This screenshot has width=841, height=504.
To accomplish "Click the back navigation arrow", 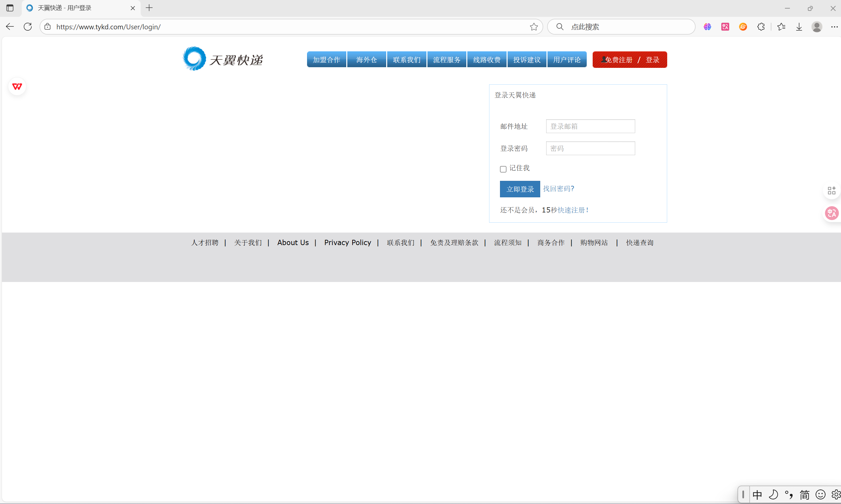I will coord(10,26).
